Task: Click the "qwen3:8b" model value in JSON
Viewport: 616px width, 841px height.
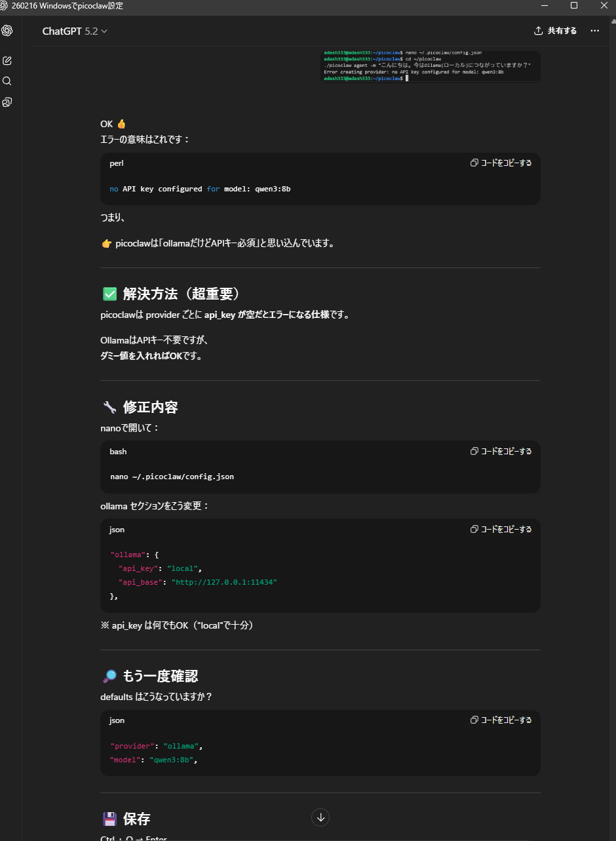Action: coord(173,760)
